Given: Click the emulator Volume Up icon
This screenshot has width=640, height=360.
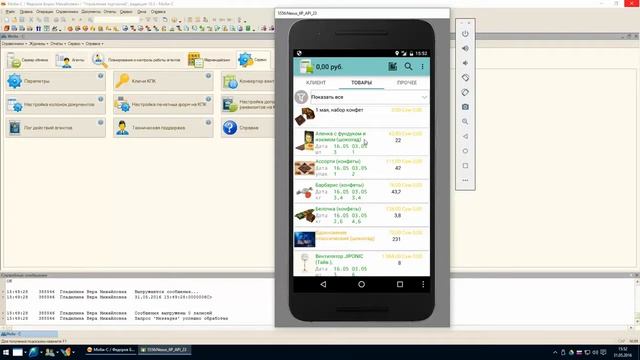Looking at the screenshot, I should pos(465,48).
